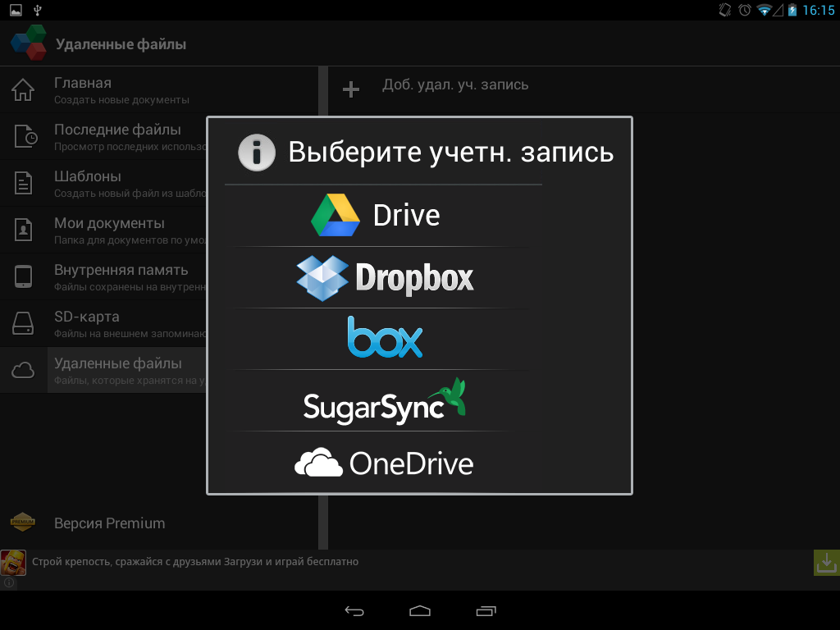Tap the plus icon to add account

(351, 89)
